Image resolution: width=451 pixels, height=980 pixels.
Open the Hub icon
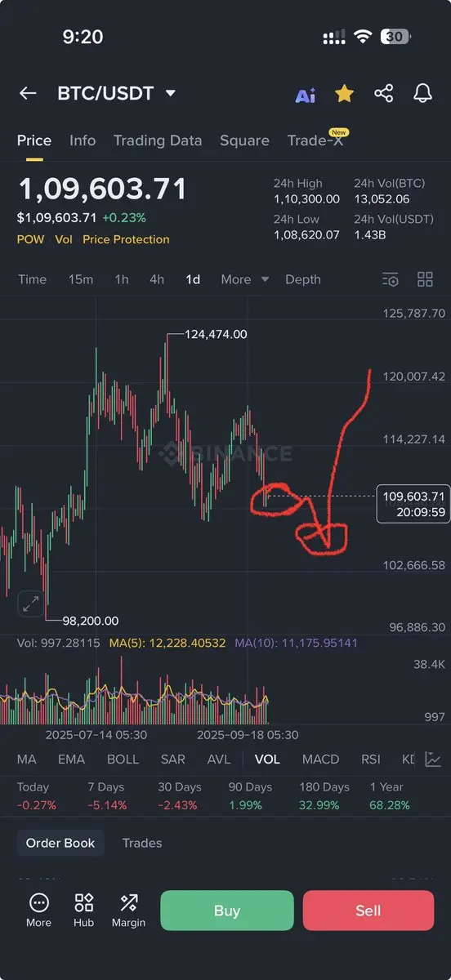[83, 911]
